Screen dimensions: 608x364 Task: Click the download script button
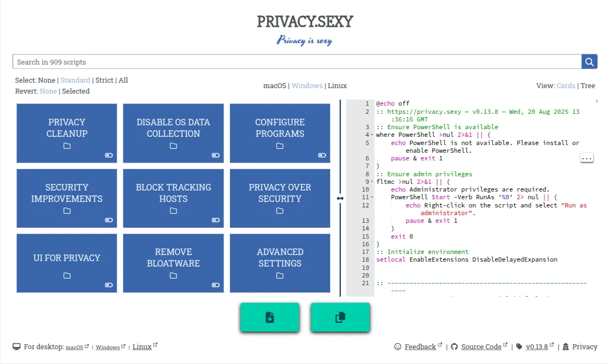269,317
